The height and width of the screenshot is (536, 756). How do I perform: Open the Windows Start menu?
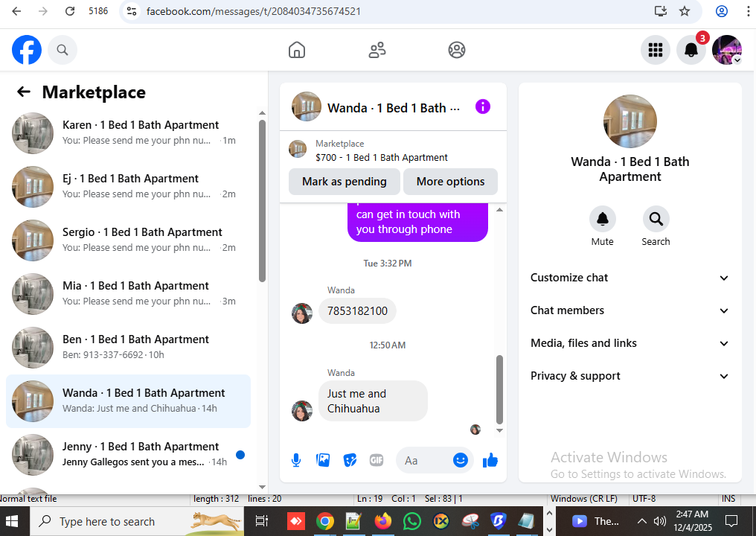coord(12,521)
